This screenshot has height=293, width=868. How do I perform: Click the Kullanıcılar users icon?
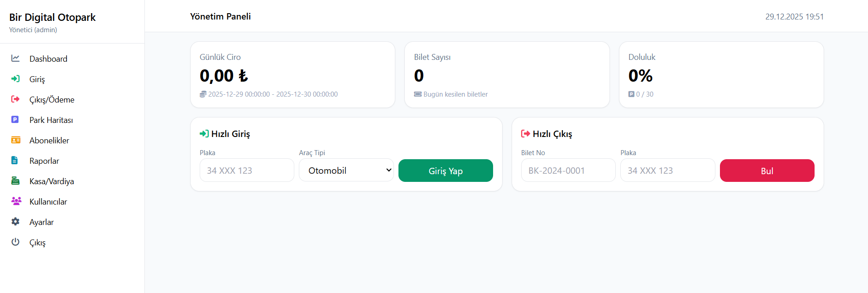coord(16,201)
